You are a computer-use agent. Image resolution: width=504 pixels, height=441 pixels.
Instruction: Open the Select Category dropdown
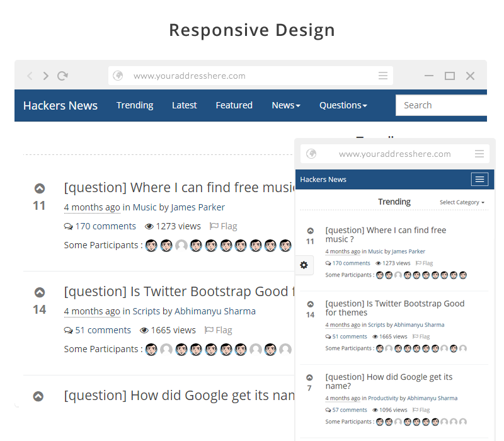coord(462,202)
